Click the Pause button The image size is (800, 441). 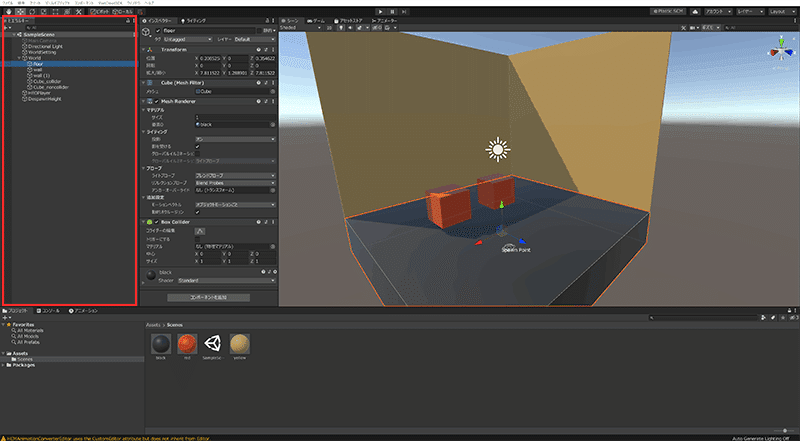pos(392,11)
